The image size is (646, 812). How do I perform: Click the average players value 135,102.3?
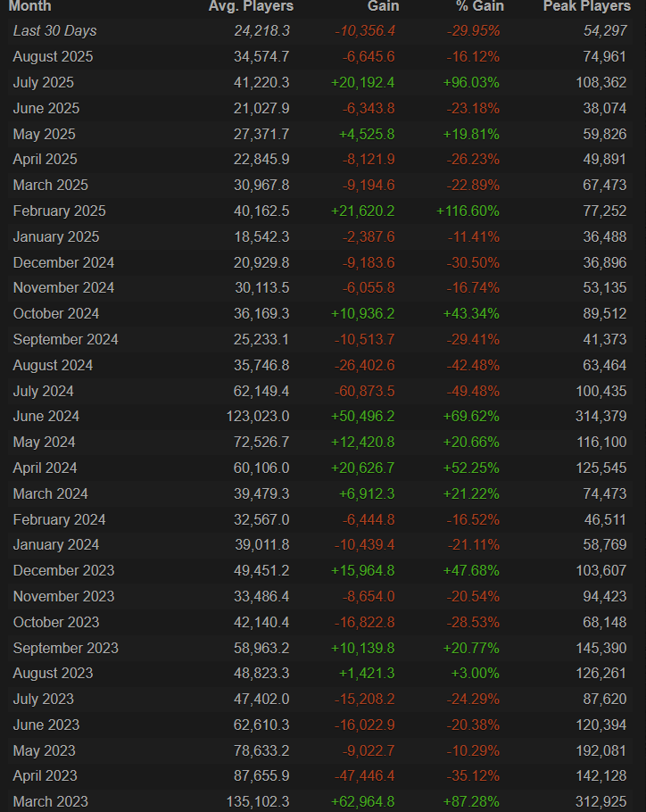[x=258, y=801]
